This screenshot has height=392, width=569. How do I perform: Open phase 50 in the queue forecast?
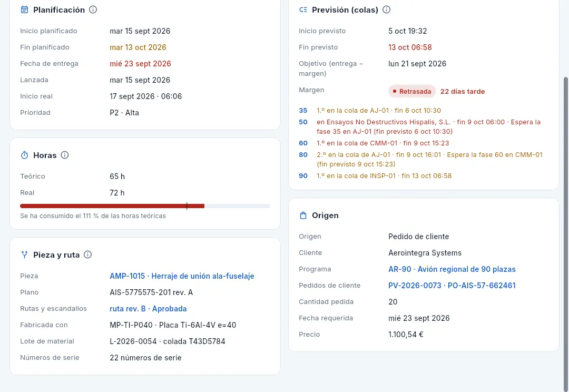tap(303, 122)
